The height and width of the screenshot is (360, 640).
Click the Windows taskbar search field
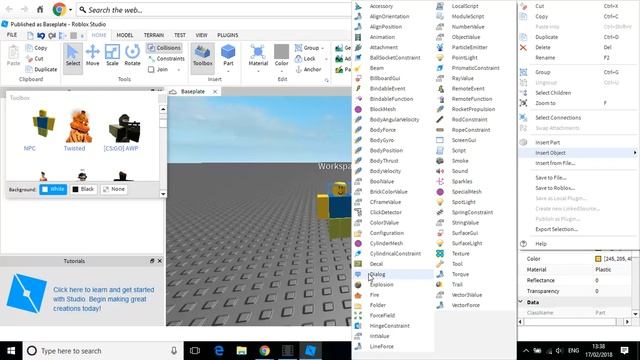[103, 351]
